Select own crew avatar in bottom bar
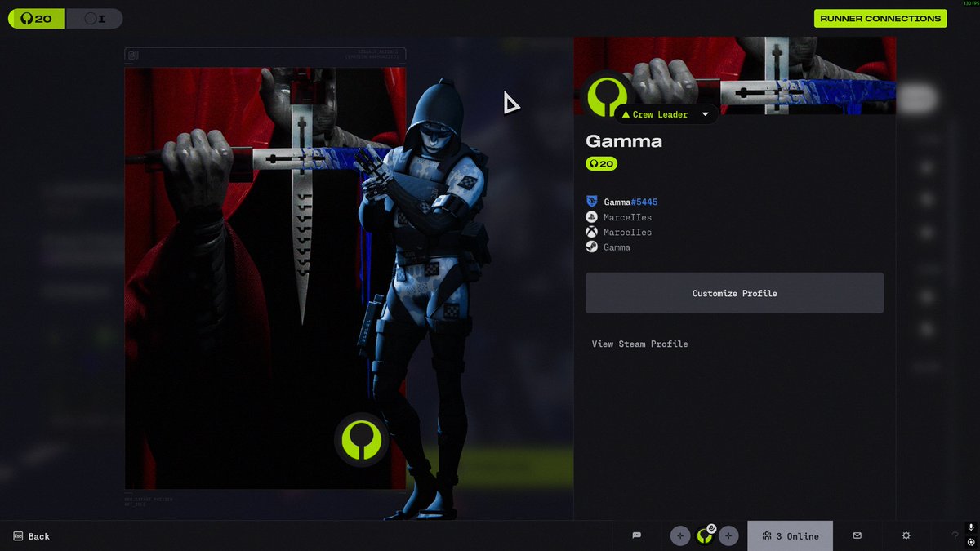 pyautogui.click(x=705, y=536)
